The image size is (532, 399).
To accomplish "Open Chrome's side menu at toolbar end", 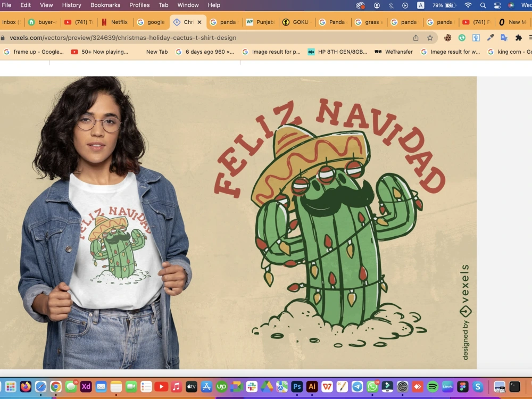I will (530, 38).
